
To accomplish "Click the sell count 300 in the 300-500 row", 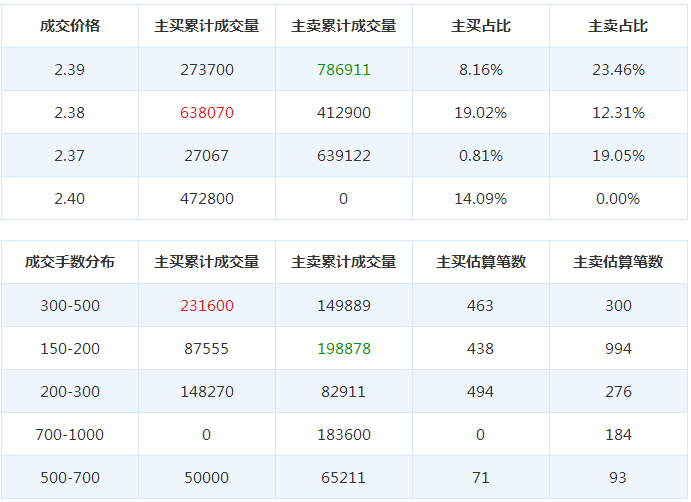I will pyautogui.click(x=618, y=305).
